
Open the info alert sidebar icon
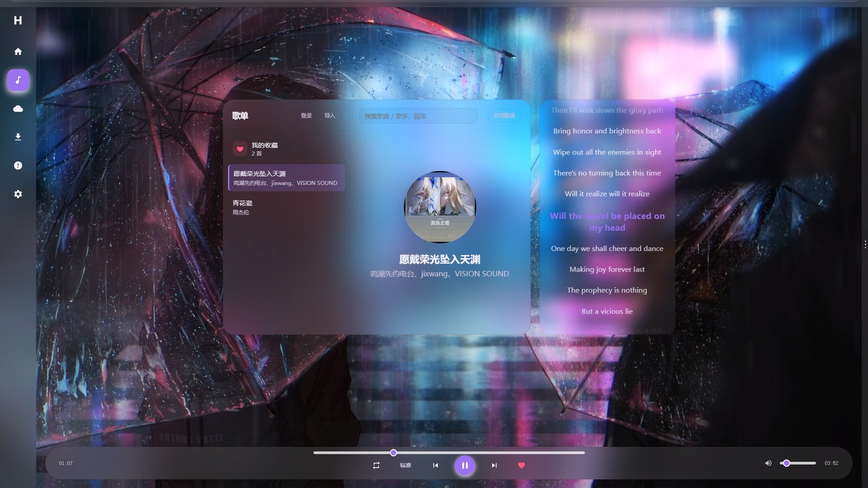(x=18, y=165)
